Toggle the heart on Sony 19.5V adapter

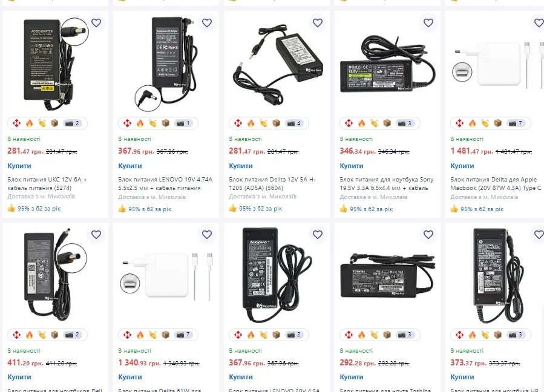428,23
